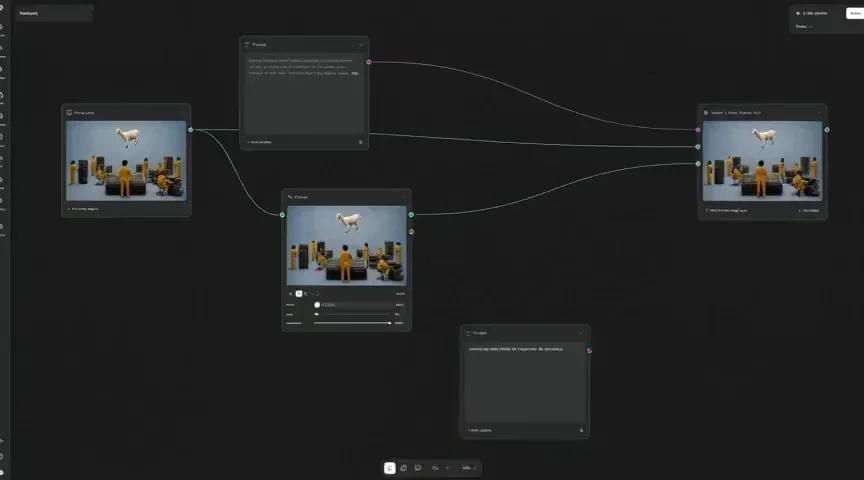The image size is (864, 480).
Task: Click the middle green input port of the right node
Action: pyautogui.click(x=698, y=147)
